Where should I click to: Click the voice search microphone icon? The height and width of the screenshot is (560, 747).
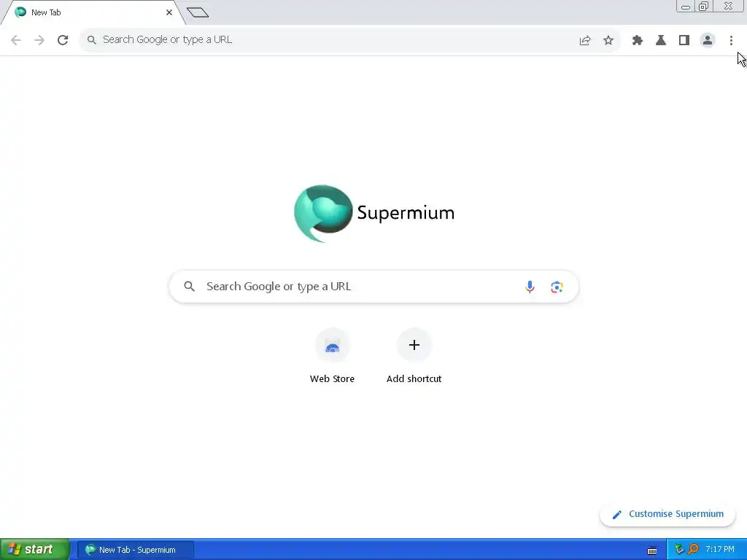tap(530, 287)
